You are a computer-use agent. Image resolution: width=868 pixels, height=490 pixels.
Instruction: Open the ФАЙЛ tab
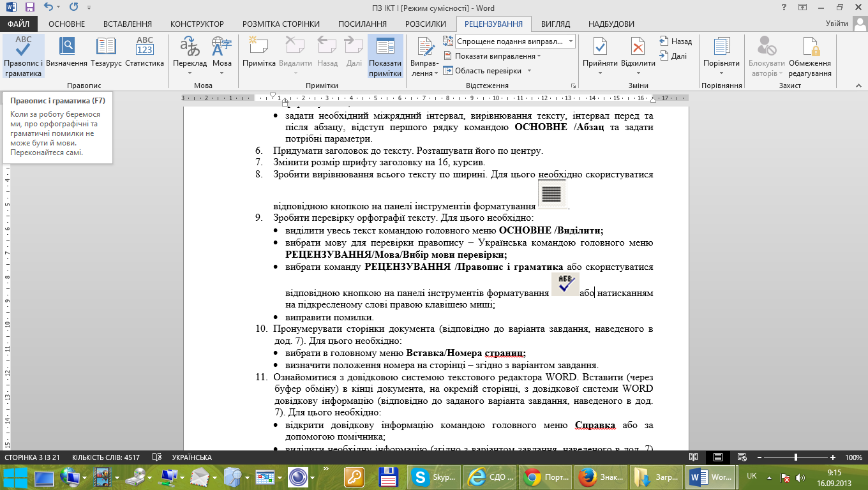tap(19, 24)
